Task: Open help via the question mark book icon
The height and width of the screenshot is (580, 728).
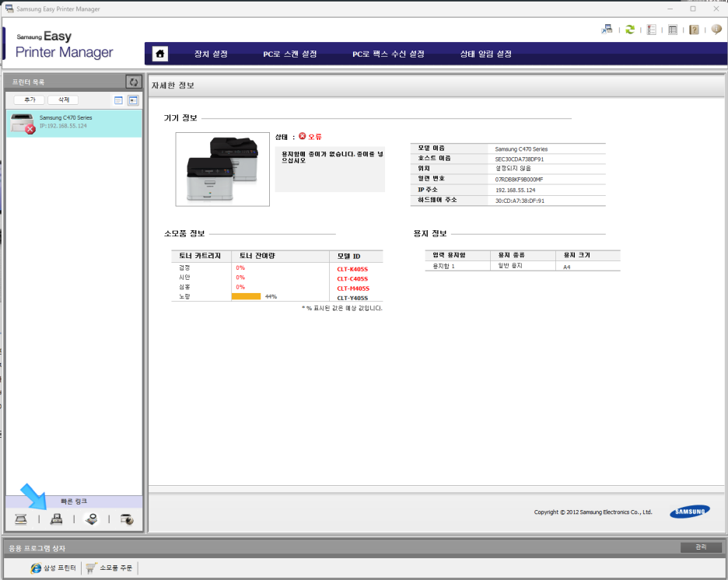Action: point(694,30)
